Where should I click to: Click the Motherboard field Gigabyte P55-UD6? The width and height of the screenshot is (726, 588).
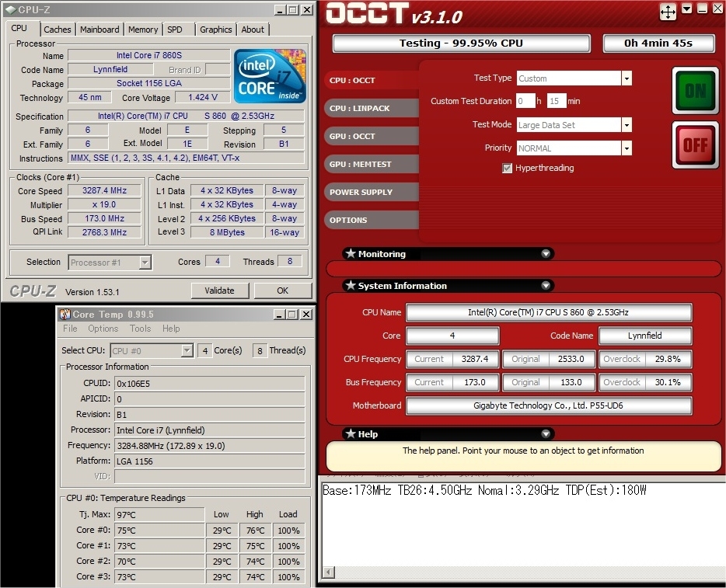pos(549,405)
